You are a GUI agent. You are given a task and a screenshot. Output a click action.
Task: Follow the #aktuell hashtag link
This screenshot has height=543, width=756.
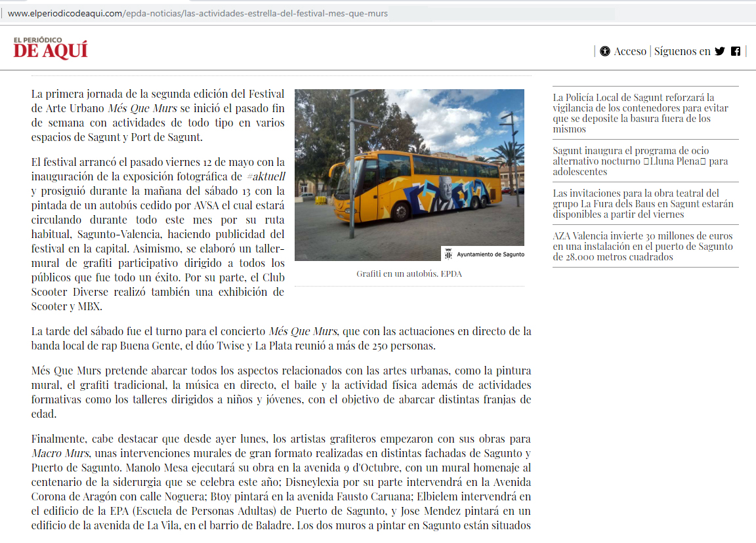click(x=266, y=176)
